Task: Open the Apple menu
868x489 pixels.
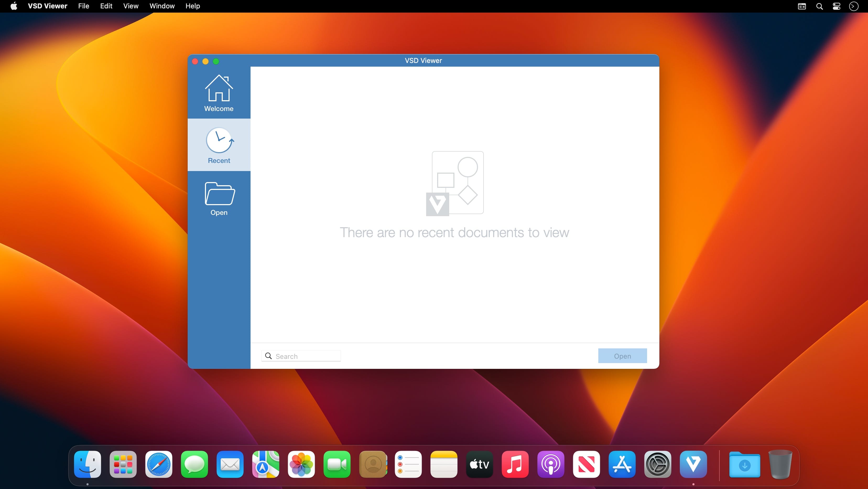Action: click(13, 6)
